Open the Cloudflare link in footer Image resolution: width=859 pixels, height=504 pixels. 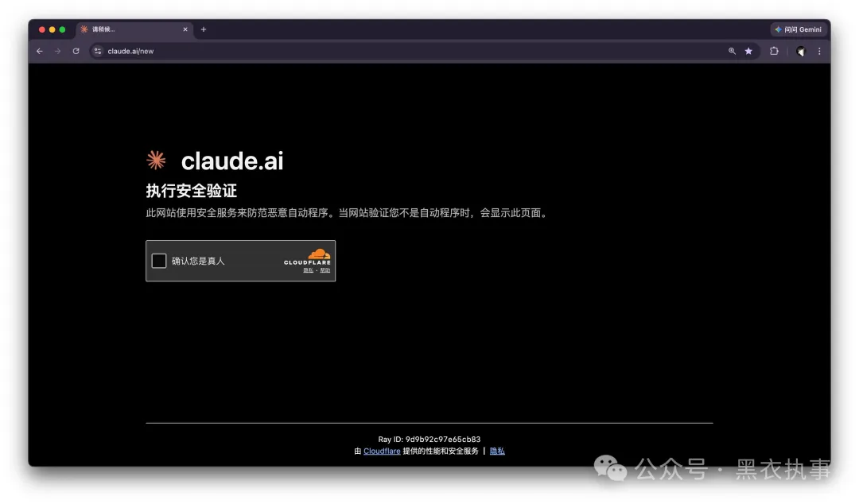tap(382, 451)
